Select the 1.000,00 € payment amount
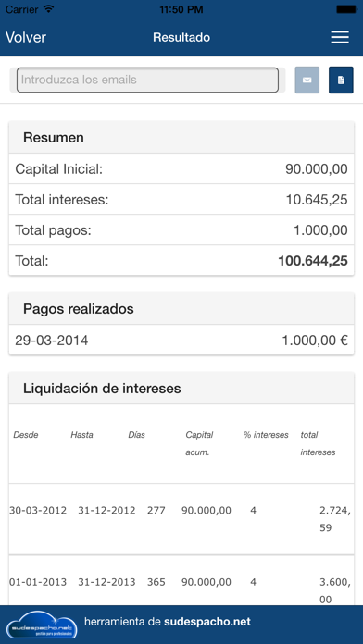 [315, 341]
